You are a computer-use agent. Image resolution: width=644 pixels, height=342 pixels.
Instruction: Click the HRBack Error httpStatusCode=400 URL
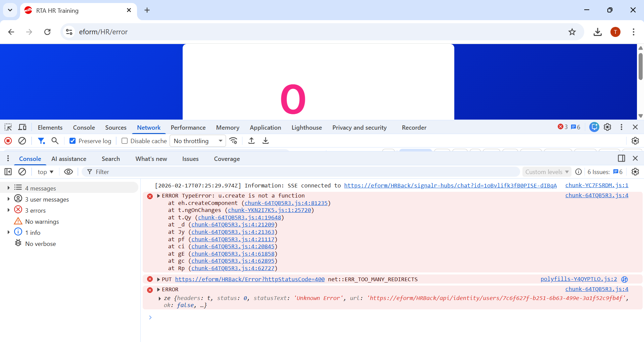[x=250, y=279]
